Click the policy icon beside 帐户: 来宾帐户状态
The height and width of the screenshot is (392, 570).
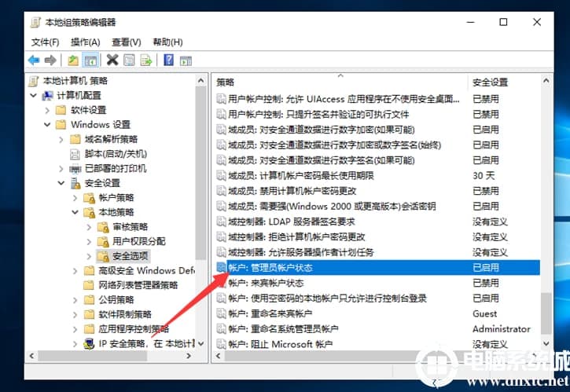pos(221,283)
